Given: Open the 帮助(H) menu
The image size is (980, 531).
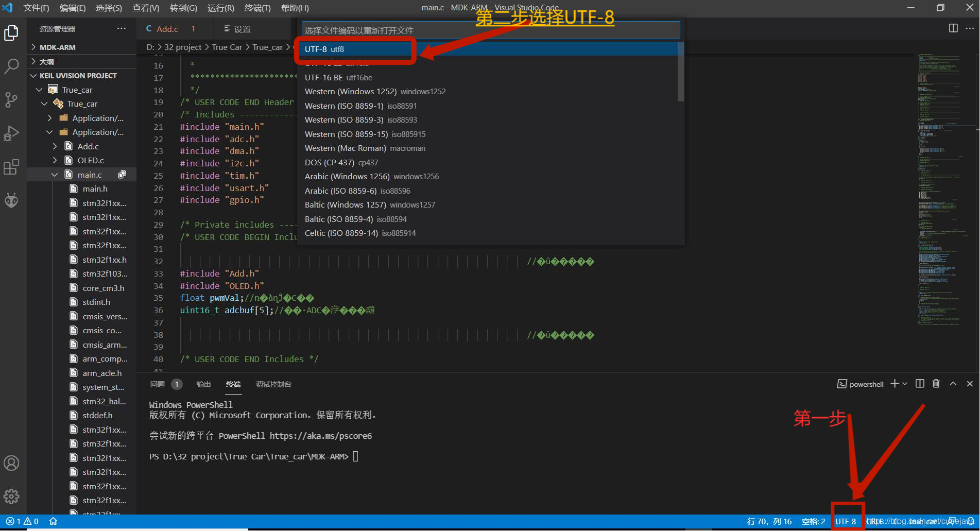Looking at the screenshot, I should coord(295,8).
